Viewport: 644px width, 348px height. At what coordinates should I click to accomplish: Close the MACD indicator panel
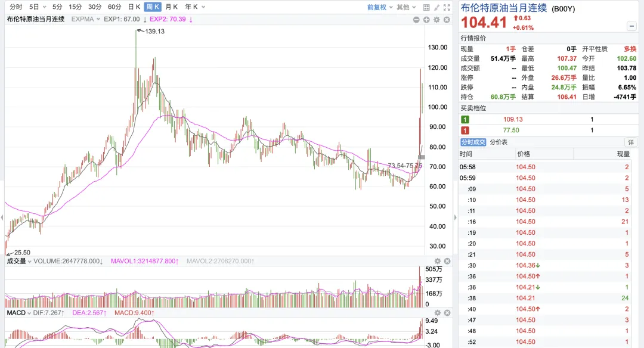(x=447, y=313)
